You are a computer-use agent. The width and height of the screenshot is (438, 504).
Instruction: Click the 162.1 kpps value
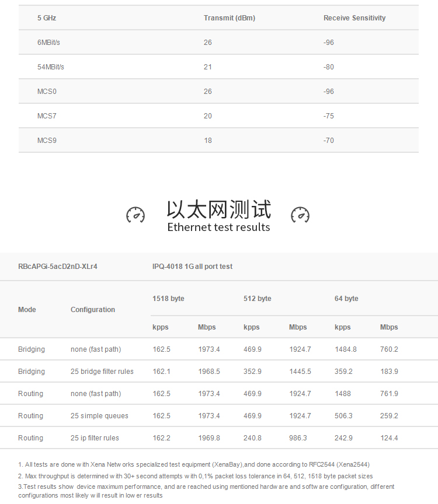pos(161,372)
